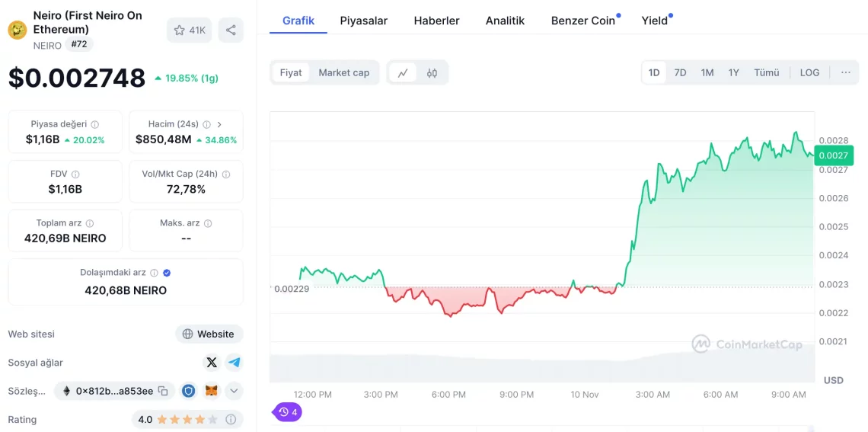Open the Haberler tab
Image resolution: width=868 pixels, height=432 pixels.
pyautogui.click(x=437, y=21)
